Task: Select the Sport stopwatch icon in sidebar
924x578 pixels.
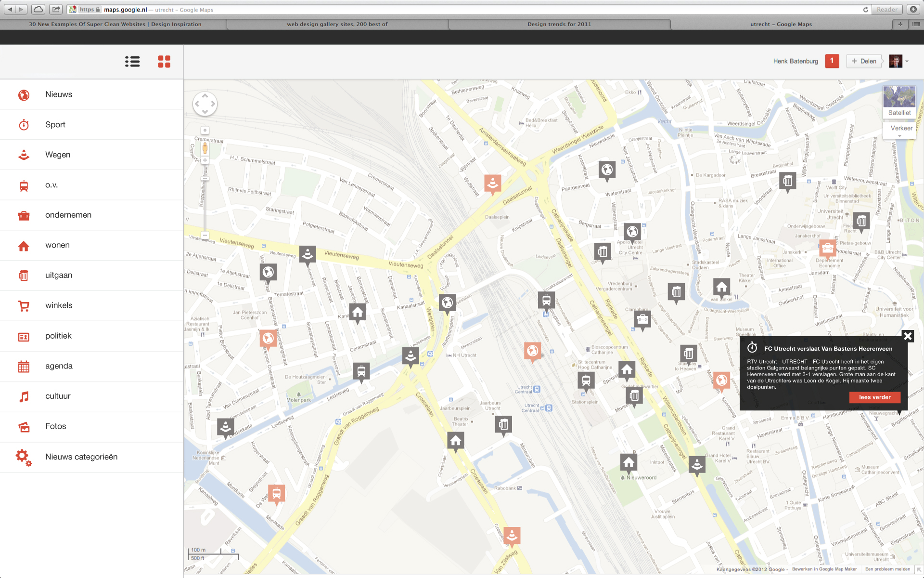Action: 24,125
